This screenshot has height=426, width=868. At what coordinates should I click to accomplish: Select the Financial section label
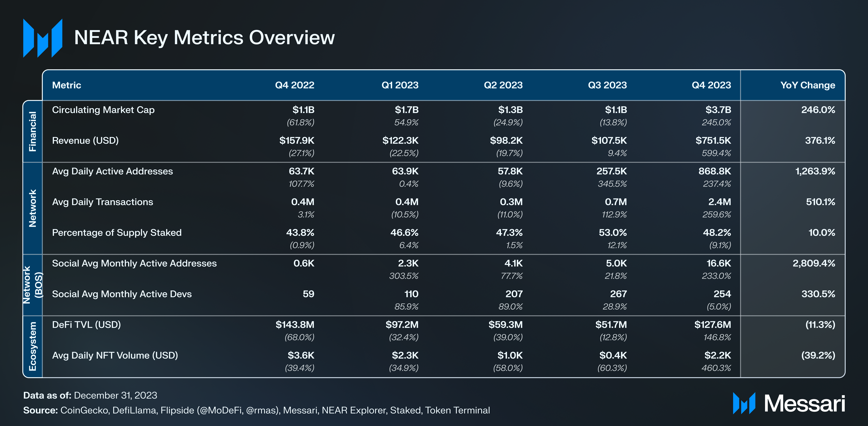(32, 131)
